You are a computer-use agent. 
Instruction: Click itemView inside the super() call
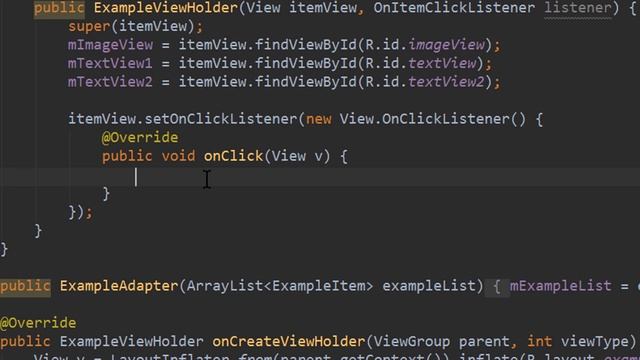(153, 27)
